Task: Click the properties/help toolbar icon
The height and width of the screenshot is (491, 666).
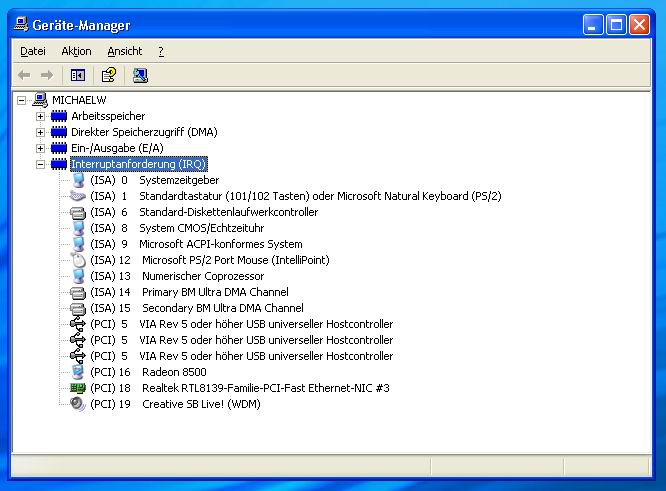Action: pos(109,75)
